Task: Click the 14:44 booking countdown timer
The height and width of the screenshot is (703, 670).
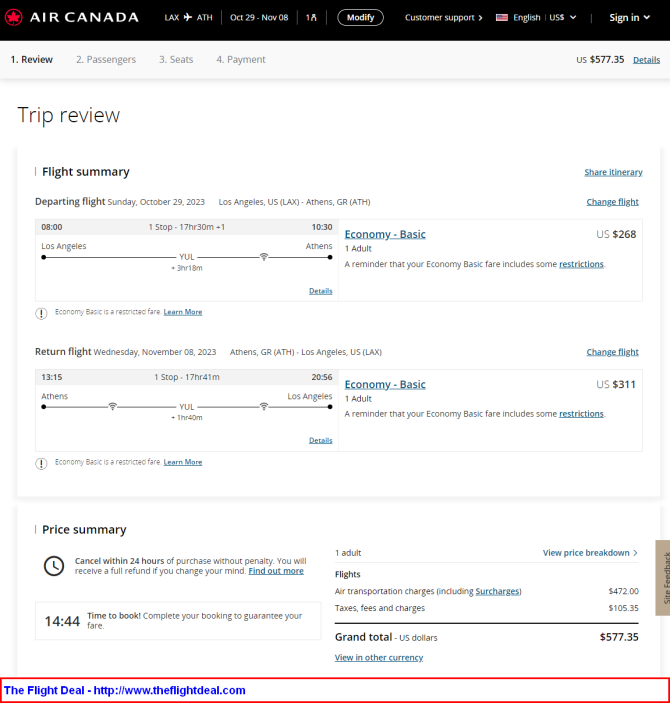Action: tap(62, 621)
